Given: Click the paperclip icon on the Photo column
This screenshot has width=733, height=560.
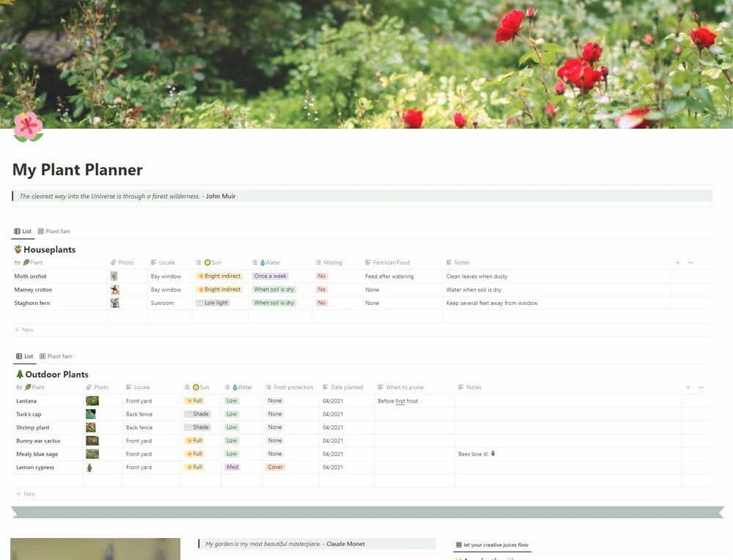Looking at the screenshot, I should click(114, 262).
